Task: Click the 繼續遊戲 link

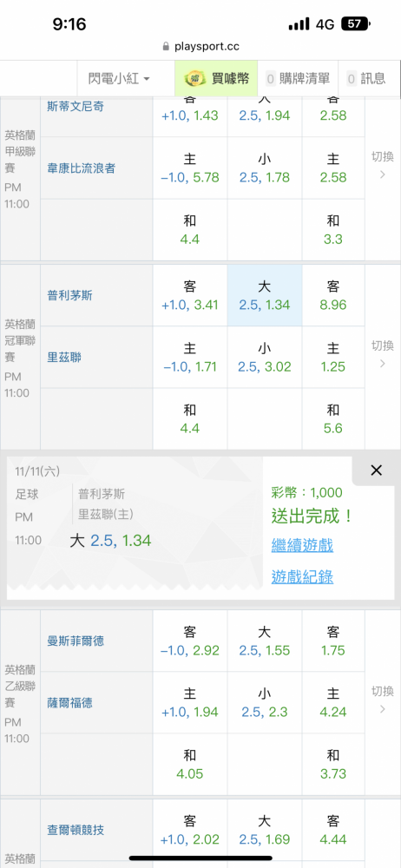Action: pos(302,545)
